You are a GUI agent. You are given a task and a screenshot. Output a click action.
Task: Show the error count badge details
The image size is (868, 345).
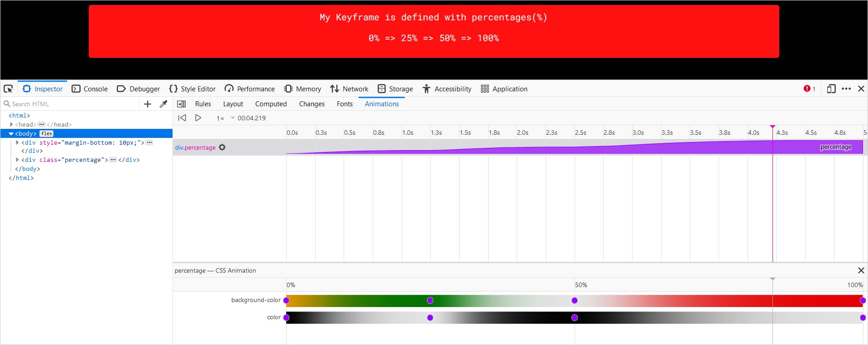pos(810,89)
